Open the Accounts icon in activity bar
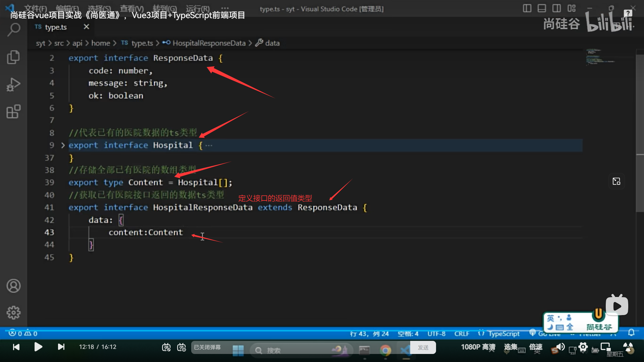Image resolution: width=644 pixels, height=362 pixels. pos(13,286)
